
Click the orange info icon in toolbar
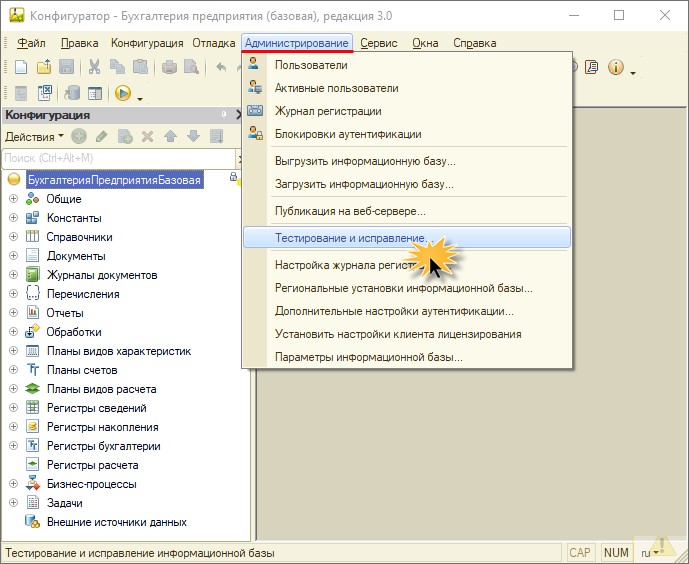pos(615,68)
